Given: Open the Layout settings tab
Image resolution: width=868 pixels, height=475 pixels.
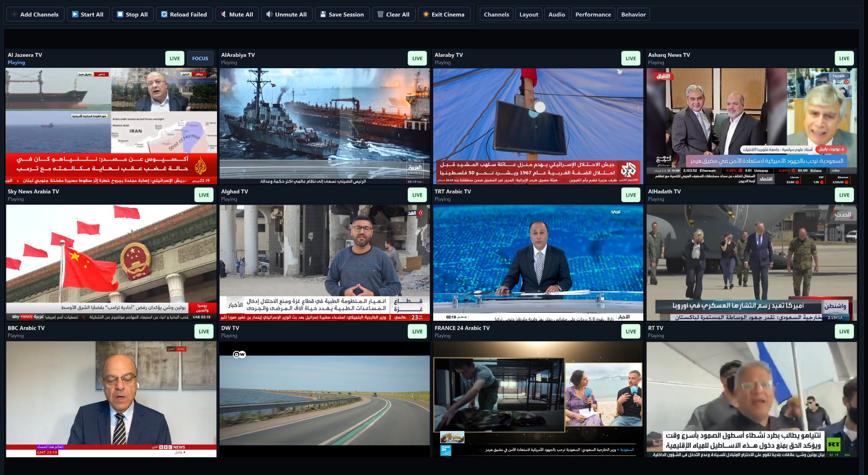Looking at the screenshot, I should point(529,14).
